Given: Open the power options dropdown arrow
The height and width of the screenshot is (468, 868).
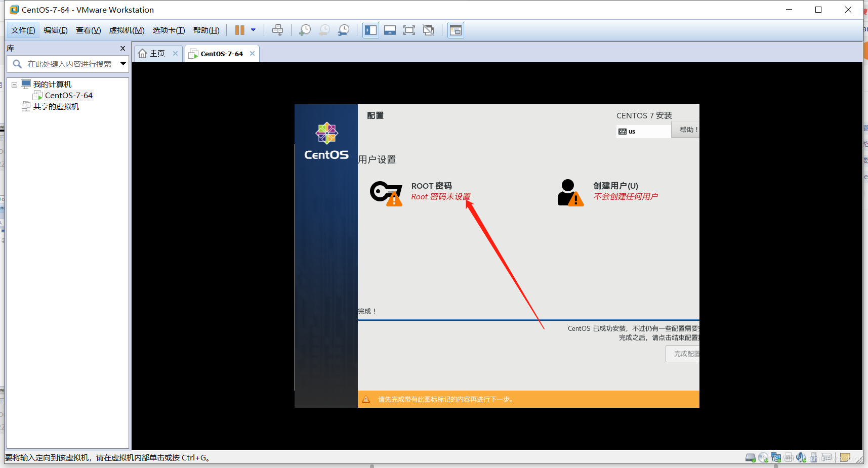Looking at the screenshot, I should pyautogui.click(x=253, y=30).
